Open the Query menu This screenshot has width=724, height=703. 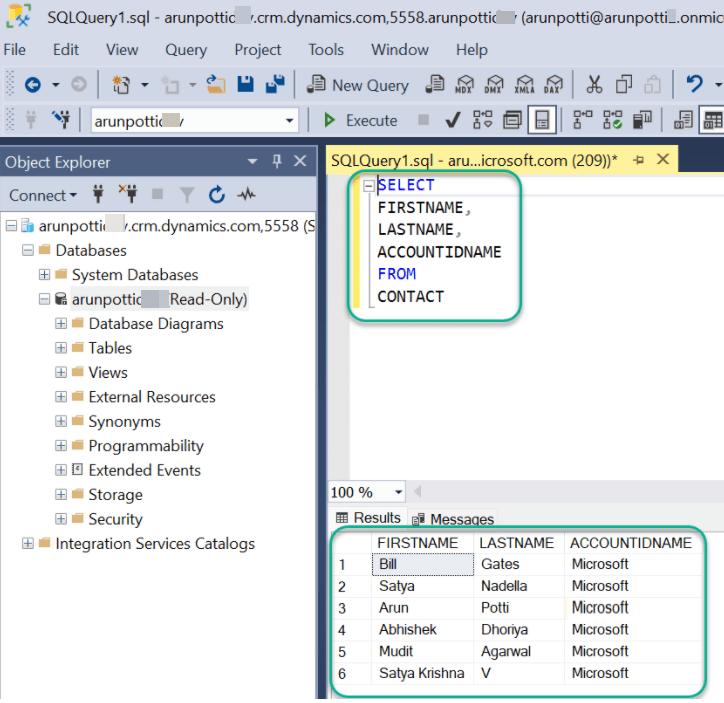click(x=186, y=50)
